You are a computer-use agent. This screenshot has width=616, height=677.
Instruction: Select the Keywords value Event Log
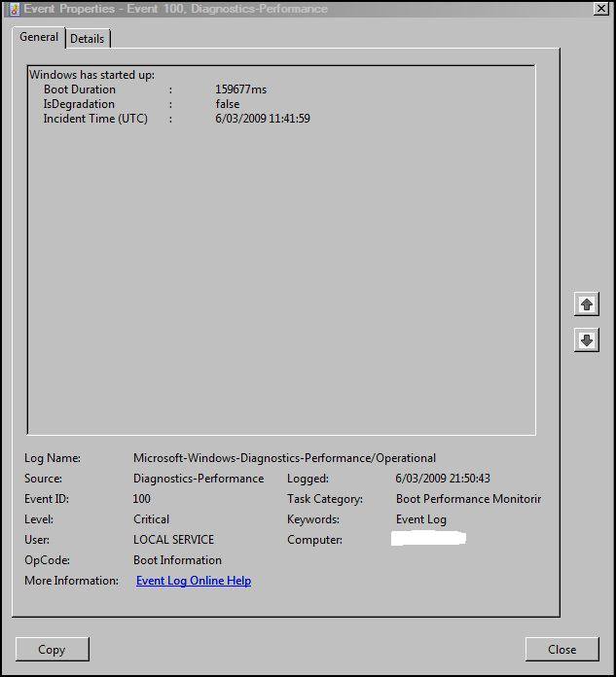[421, 519]
